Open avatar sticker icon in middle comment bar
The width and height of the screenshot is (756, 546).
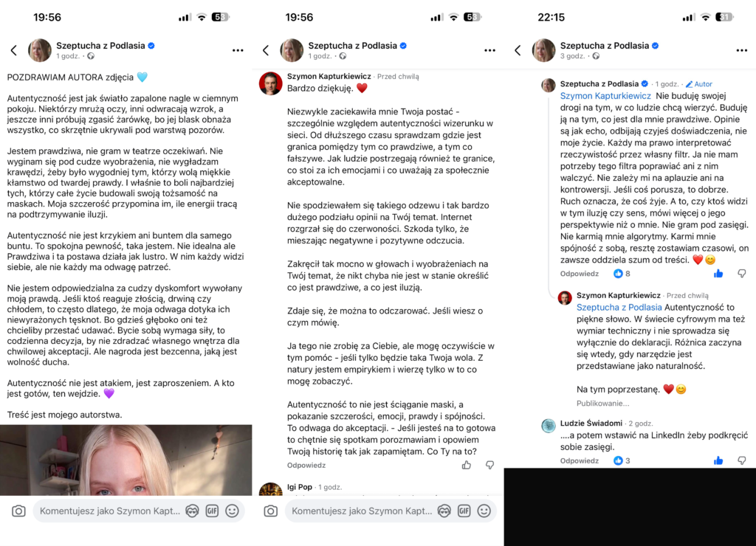pos(444,511)
